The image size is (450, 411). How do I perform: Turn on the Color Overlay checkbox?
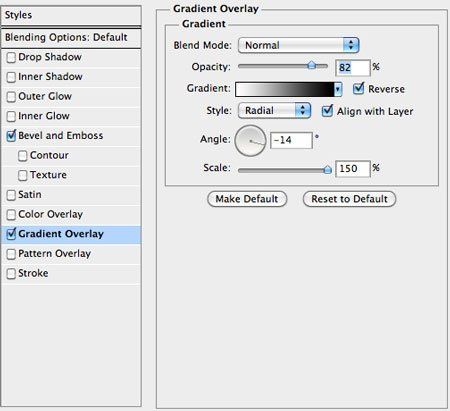11,215
